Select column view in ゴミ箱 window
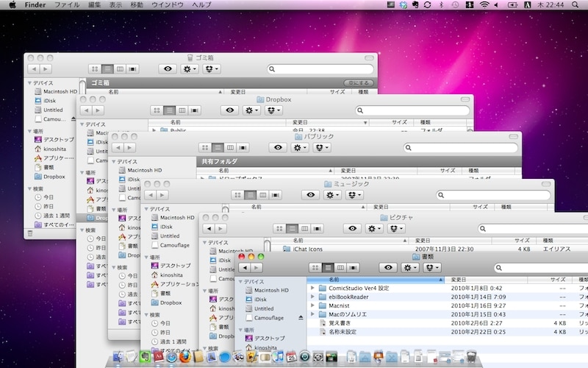Image resolution: width=588 pixels, height=368 pixels. pyautogui.click(x=120, y=69)
